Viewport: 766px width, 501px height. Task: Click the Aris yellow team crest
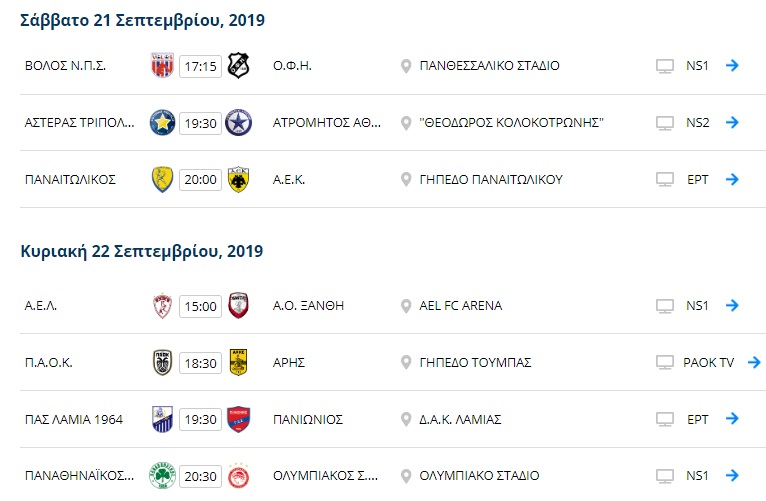tap(238, 362)
